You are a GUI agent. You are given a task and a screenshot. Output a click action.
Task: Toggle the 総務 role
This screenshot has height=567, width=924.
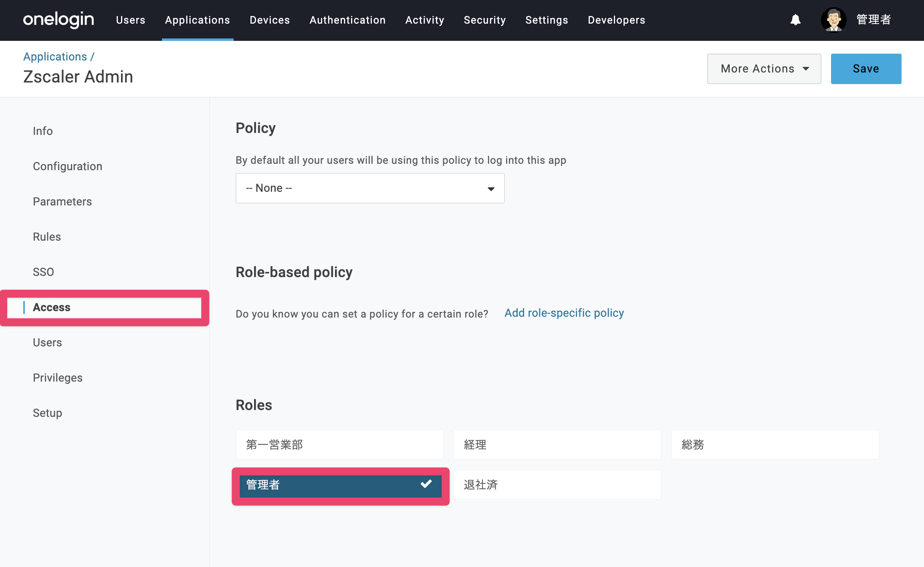click(775, 444)
